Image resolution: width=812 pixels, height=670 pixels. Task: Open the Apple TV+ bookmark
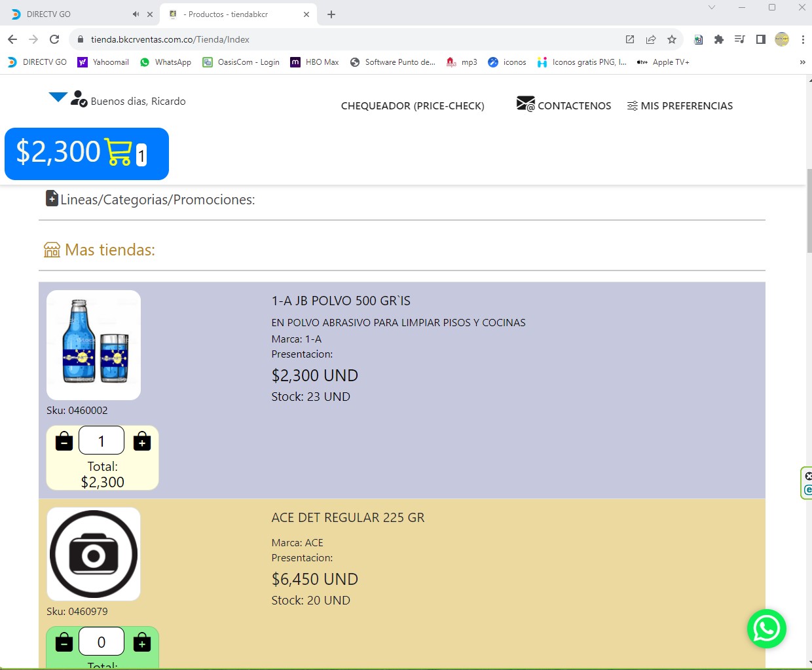pos(663,62)
